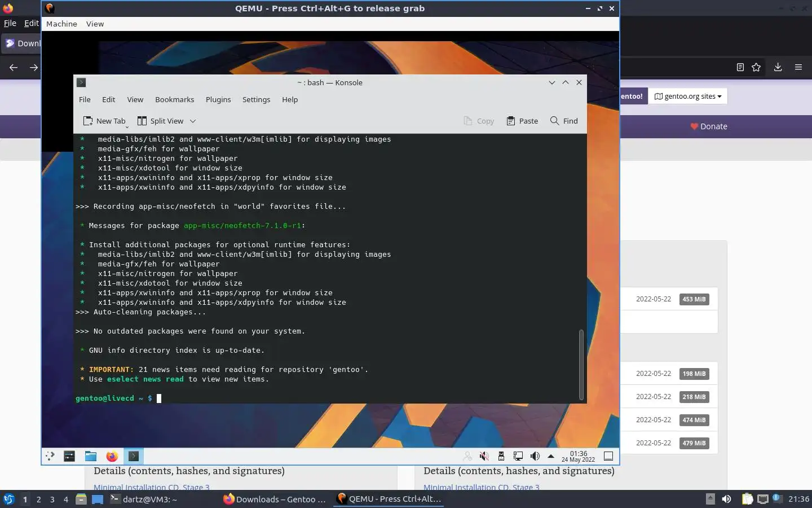Click the Konsole vertical scrollbar handle

(581, 365)
